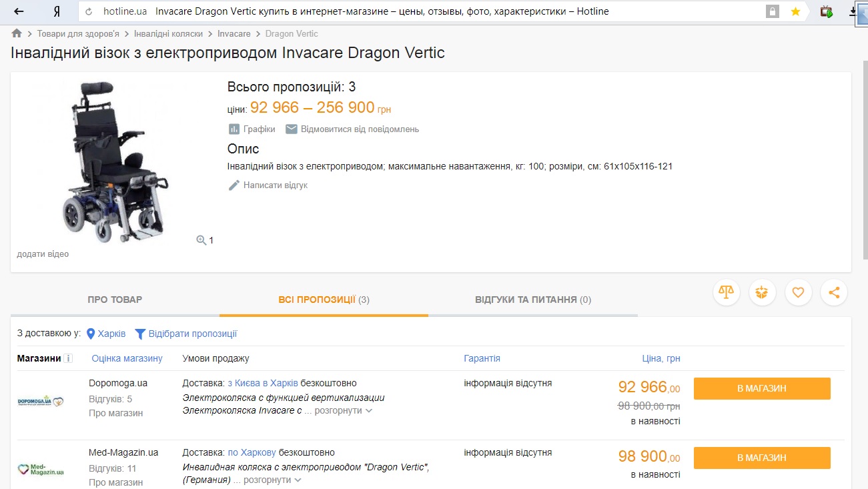The width and height of the screenshot is (868, 489).
Task: Click Відмовитися від повідомлень envelope link
Action: point(352,129)
